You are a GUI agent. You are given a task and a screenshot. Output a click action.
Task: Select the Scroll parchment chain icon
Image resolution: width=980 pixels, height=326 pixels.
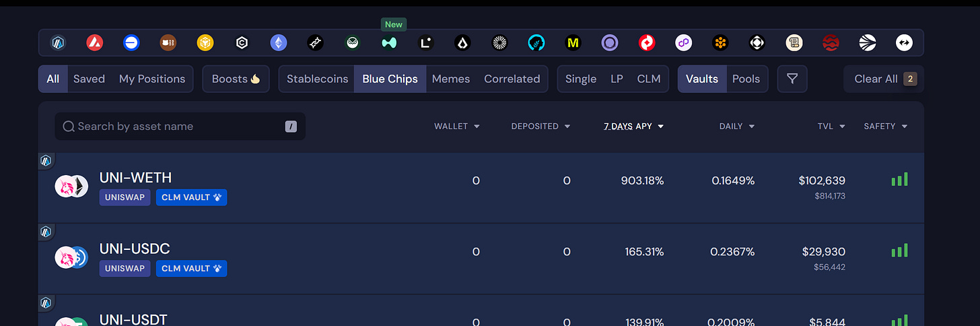pos(794,43)
